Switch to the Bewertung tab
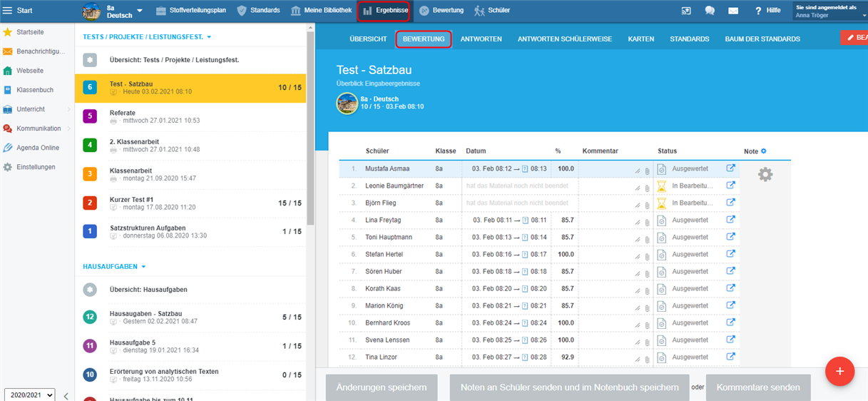 (x=424, y=39)
